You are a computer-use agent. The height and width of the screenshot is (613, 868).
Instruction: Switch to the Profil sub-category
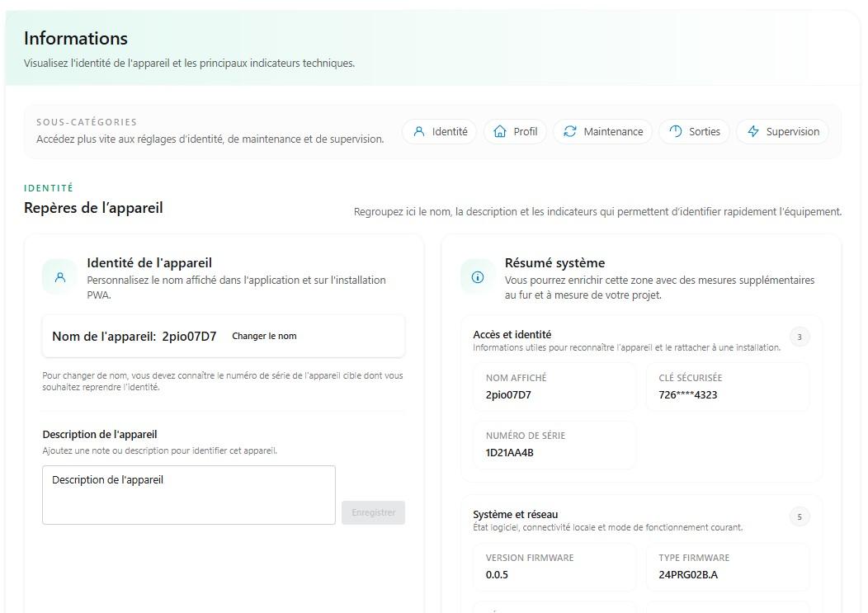coord(516,132)
